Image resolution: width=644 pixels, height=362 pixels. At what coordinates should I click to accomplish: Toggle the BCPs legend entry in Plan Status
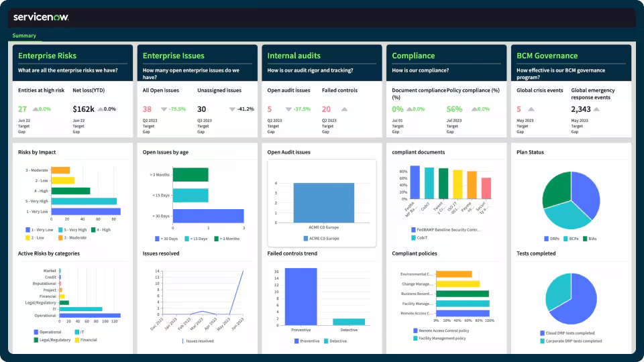tap(574, 238)
